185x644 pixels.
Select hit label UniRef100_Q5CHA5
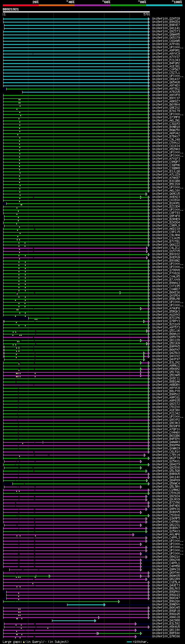pyautogui.click(x=166, y=375)
